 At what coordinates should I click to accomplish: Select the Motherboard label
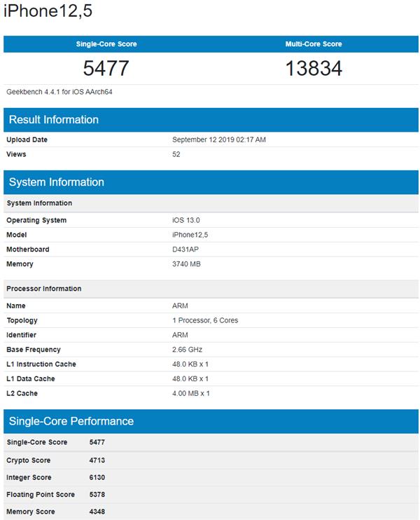tap(28, 249)
